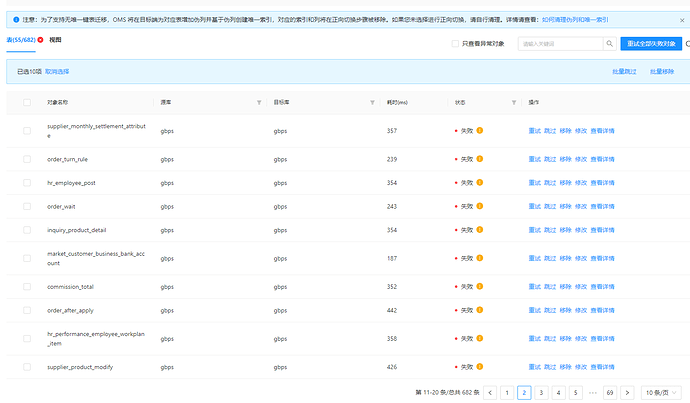Click 修改 for inquiry_product_detail
The height and width of the screenshot is (403, 690).
pyautogui.click(x=581, y=230)
